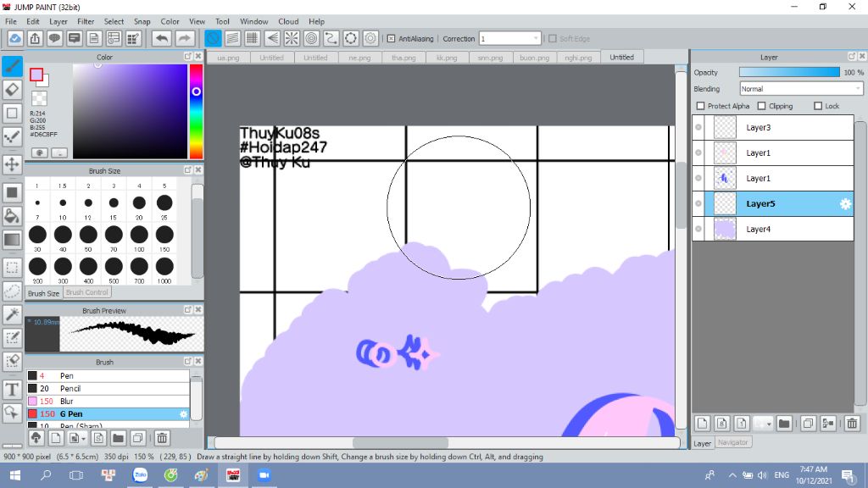
Task: Select the Magic Wand tool
Action: [12, 314]
